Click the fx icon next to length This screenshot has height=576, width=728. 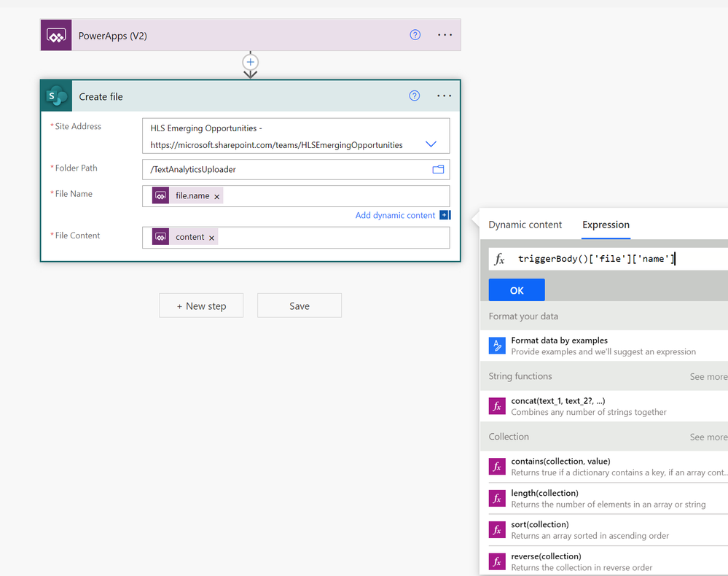497,499
